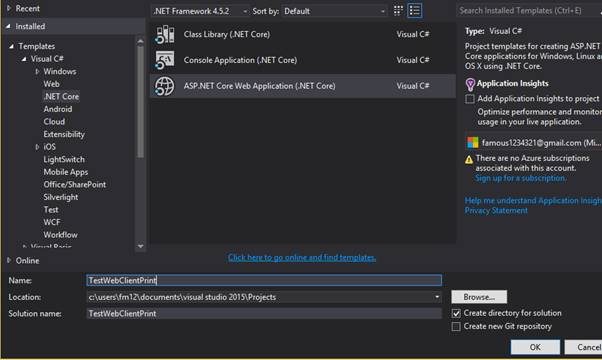The image size is (602, 360).
Task: Check Create new Git repository
Action: coord(456,327)
